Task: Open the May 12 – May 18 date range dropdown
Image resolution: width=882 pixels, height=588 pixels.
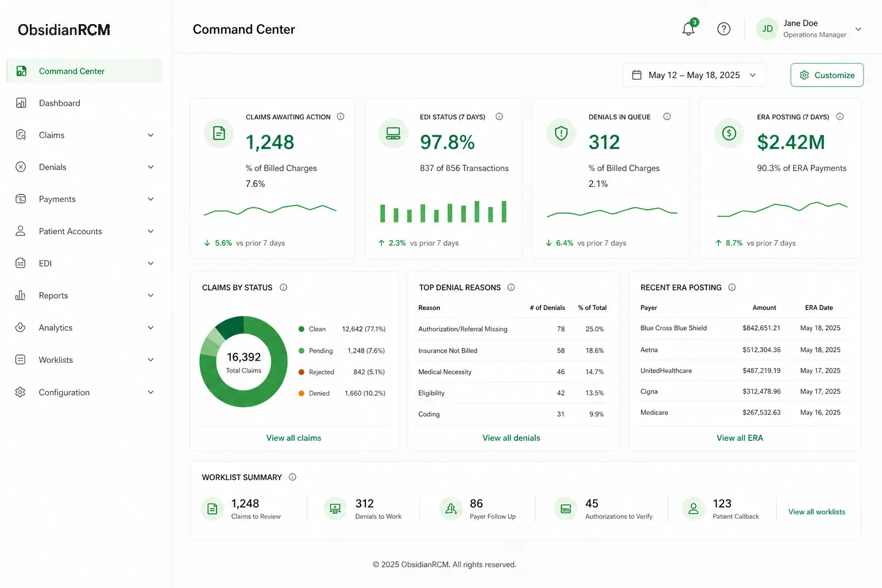Action: click(694, 75)
